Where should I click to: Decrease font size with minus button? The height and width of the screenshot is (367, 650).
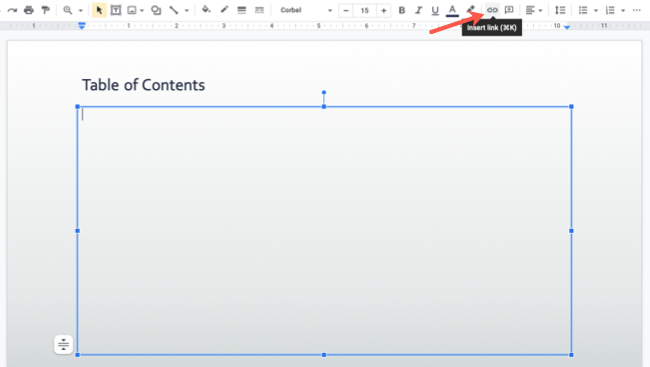click(346, 10)
